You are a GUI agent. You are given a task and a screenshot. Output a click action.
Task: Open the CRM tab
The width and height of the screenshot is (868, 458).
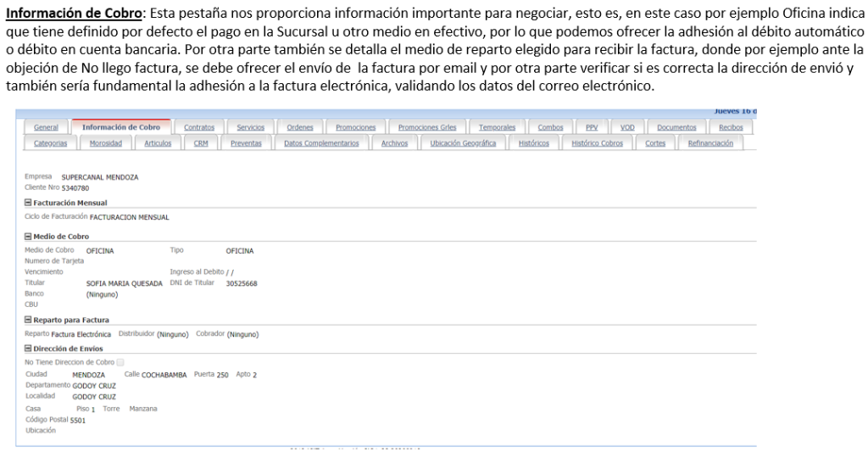pyautogui.click(x=201, y=143)
